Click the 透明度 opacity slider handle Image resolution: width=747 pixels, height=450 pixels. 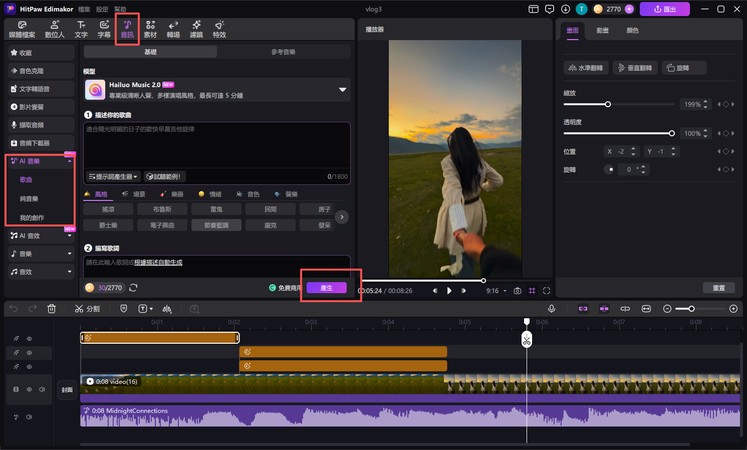coord(673,133)
